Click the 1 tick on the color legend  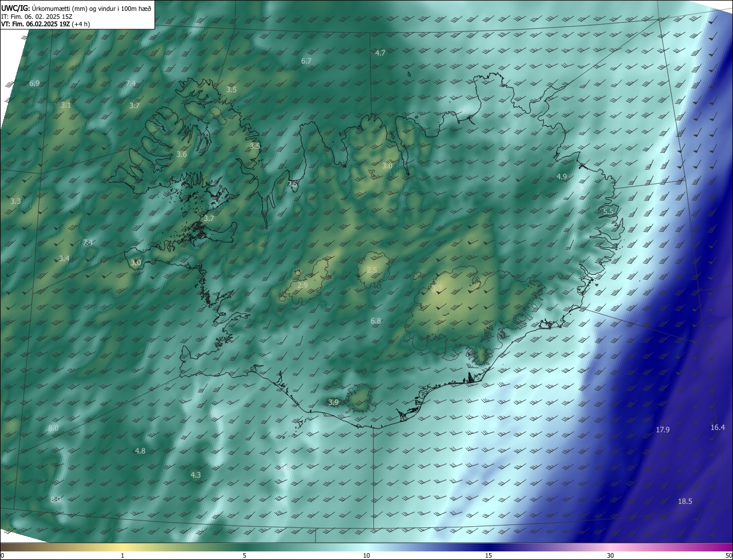pyautogui.click(x=123, y=555)
